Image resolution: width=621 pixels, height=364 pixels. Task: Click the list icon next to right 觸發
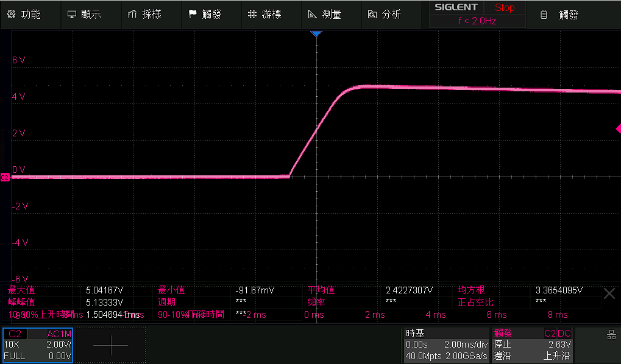point(544,15)
